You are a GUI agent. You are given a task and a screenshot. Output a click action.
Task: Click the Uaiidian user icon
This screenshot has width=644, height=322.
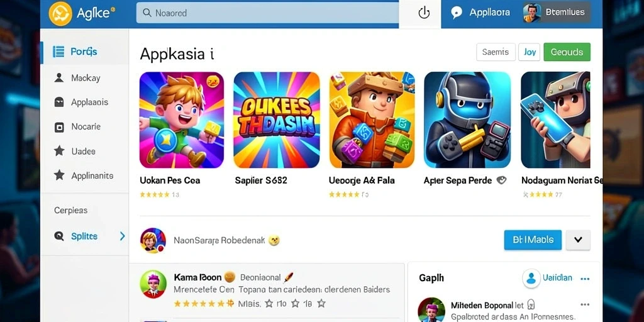[x=531, y=279]
